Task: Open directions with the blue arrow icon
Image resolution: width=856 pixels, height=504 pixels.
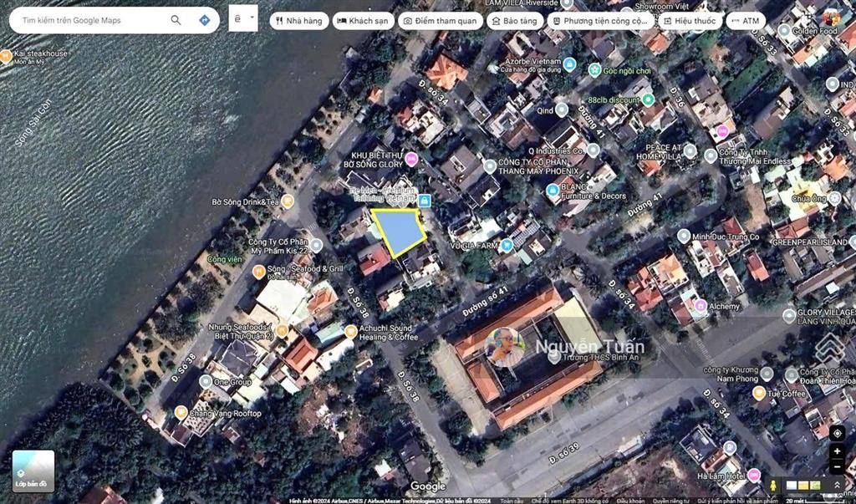Action: pyautogui.click(x=205, y=20)
